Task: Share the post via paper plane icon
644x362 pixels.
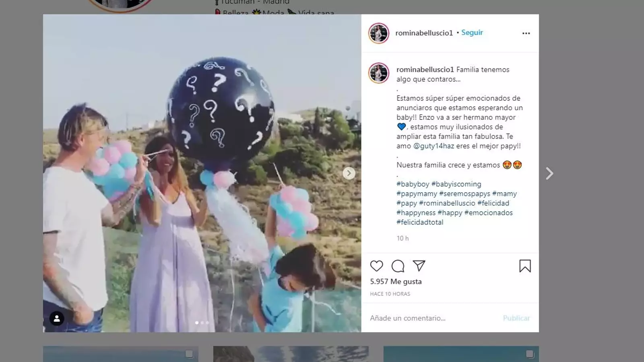Action: coord(419,265)
